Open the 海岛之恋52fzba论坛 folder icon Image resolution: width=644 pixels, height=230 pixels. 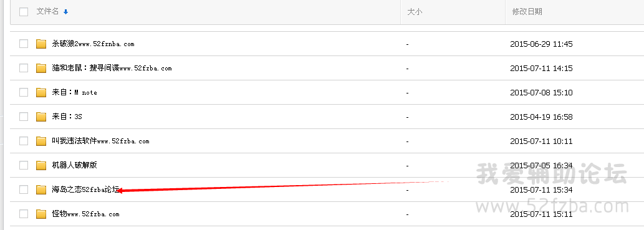(41, 189)
